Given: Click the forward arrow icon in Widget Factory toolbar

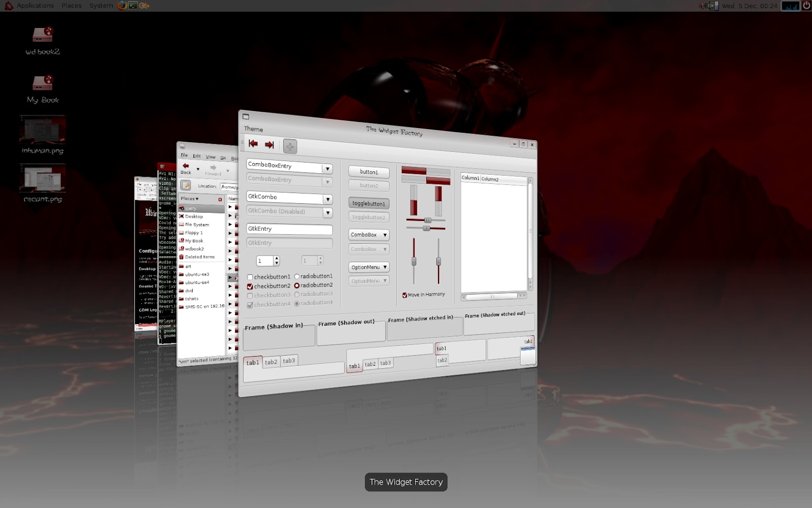Looking at the screenshot, I should tap(268, 145).
